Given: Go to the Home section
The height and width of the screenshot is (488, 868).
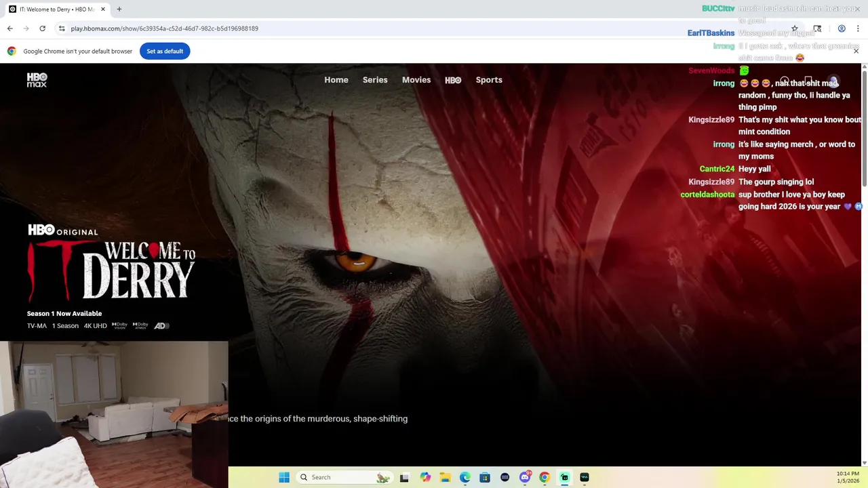Looking at the screenshot, I should pyautogui.click(x=336, y=80).
